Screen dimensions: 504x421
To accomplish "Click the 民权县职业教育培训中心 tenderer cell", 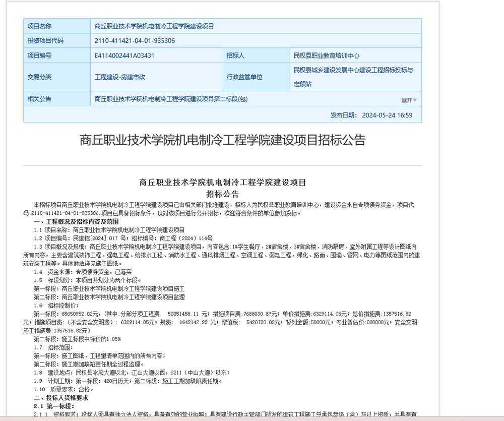I will point(355,55).
